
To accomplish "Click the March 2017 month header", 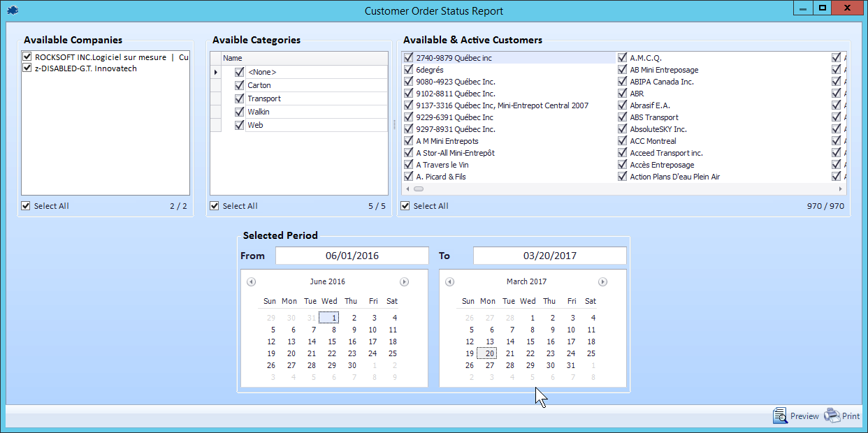I will [526, 282].
